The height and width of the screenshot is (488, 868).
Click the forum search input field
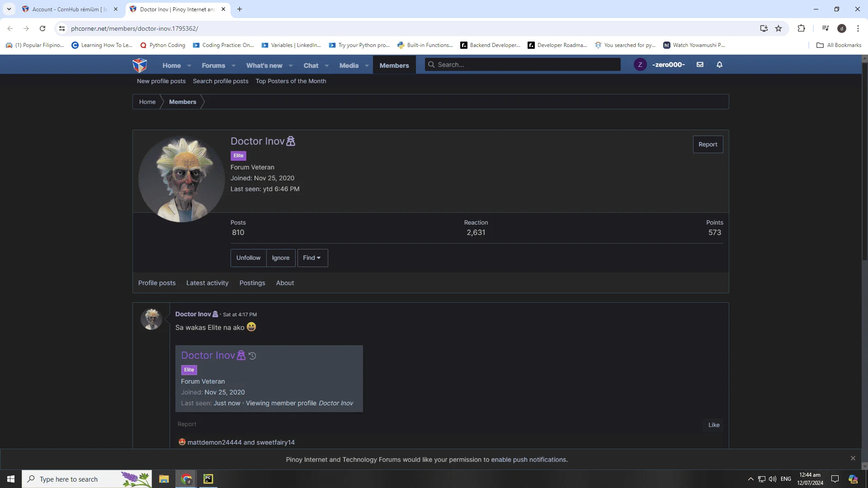(523, 65)
